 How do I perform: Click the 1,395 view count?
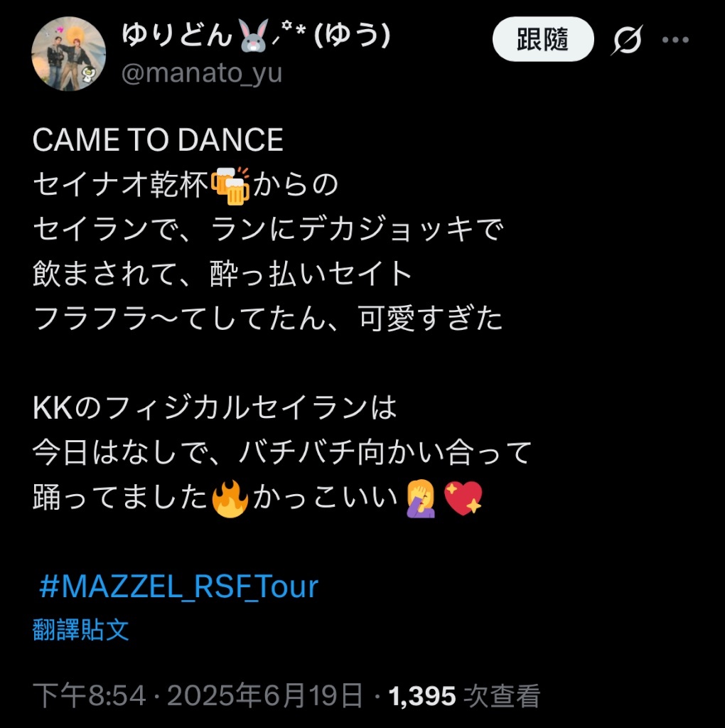(422, 696)
